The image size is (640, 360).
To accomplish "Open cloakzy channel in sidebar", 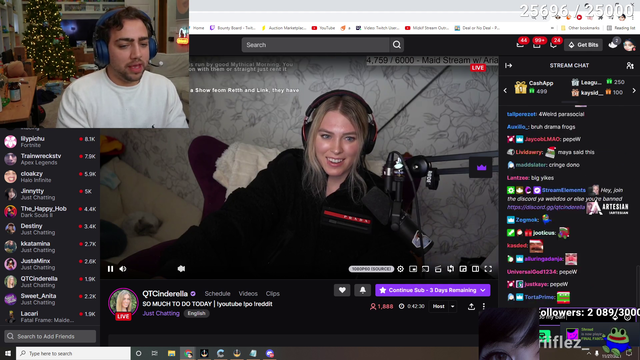I will (50, 176).
